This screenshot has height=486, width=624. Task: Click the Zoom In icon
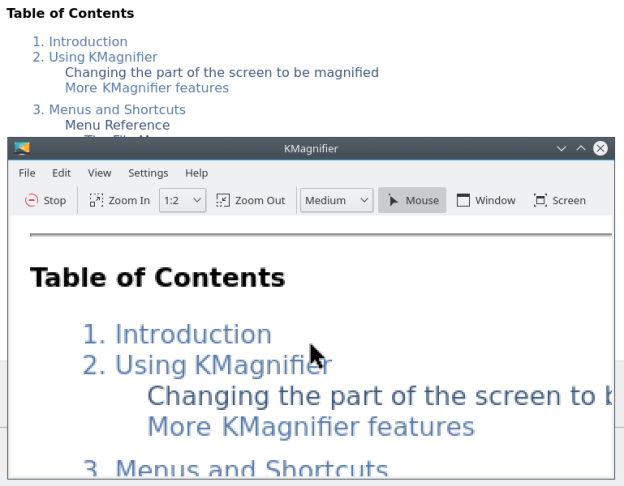[x=97, y=200]
